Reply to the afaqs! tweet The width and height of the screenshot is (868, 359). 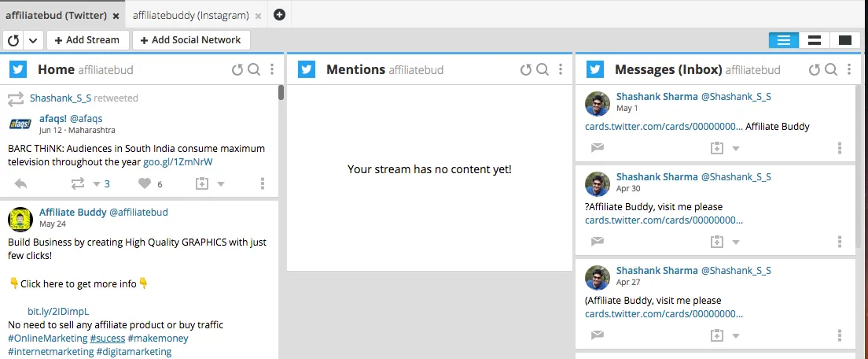coord(20,183)
